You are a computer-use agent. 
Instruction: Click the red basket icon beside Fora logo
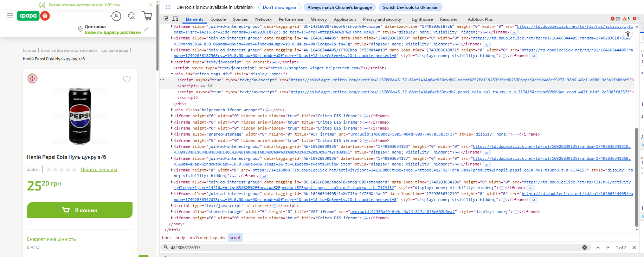(x=45, y=16)
